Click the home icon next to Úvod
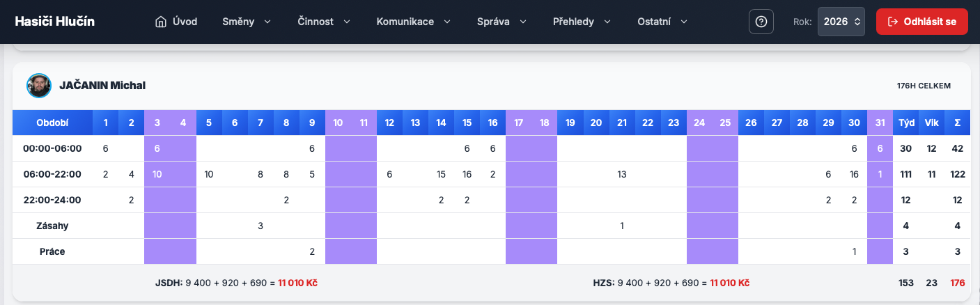Image resolution: width=980 pixels, height=305 pixels. coord(161,22)
